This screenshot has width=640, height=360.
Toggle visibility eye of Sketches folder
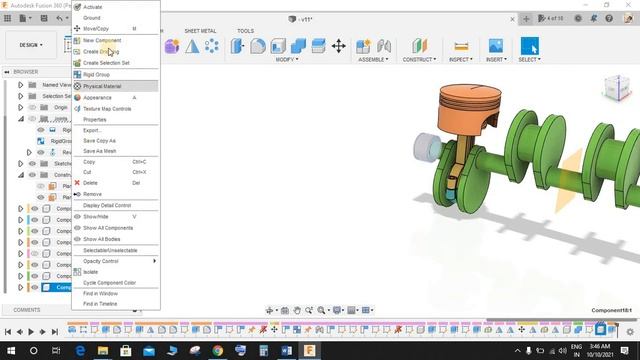point(32,163)
